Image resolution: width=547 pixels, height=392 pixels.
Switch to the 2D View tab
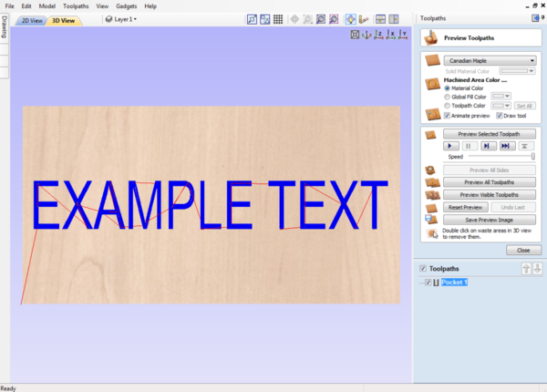coord(30,20)
